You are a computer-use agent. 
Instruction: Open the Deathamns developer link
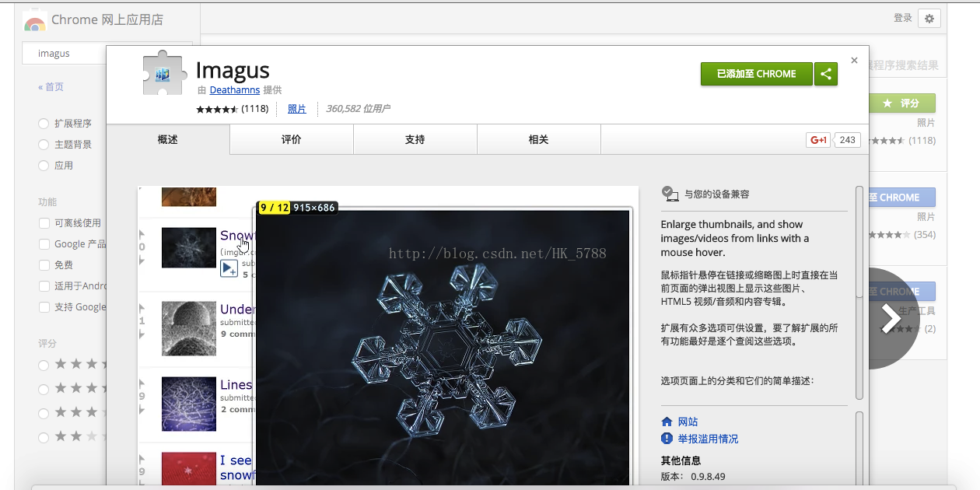235,91
